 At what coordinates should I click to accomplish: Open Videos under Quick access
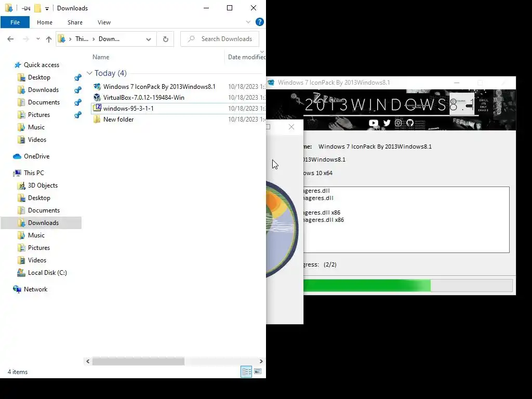tap(37, 140)
